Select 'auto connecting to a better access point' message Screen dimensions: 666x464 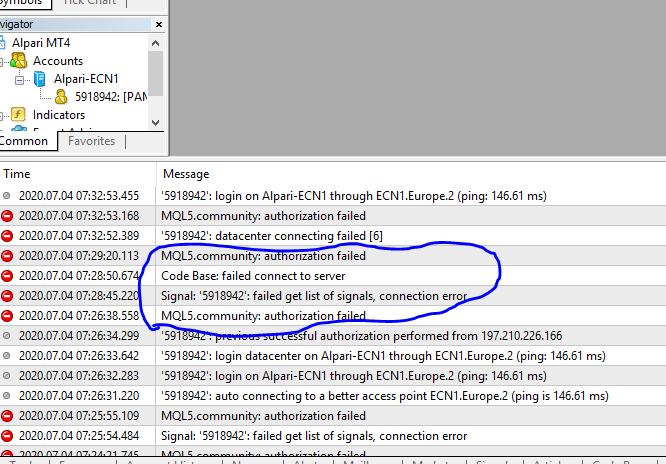tap(385, 396)
